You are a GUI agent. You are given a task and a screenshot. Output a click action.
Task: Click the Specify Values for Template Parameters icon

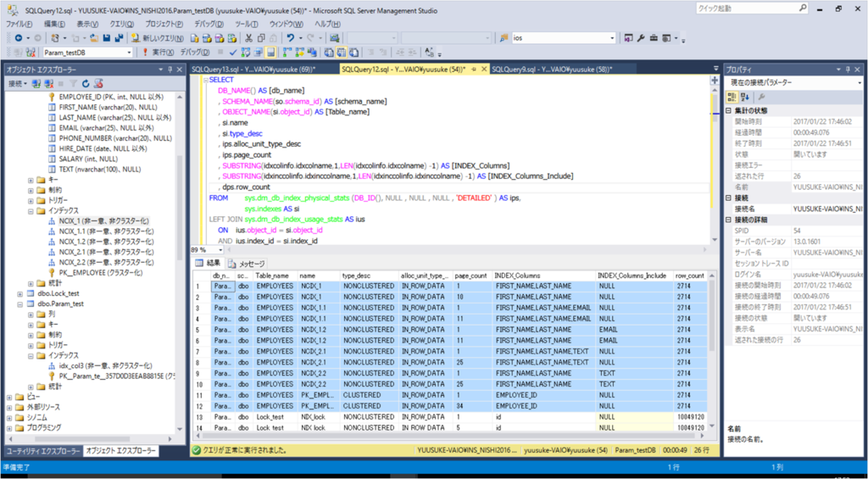429,52
